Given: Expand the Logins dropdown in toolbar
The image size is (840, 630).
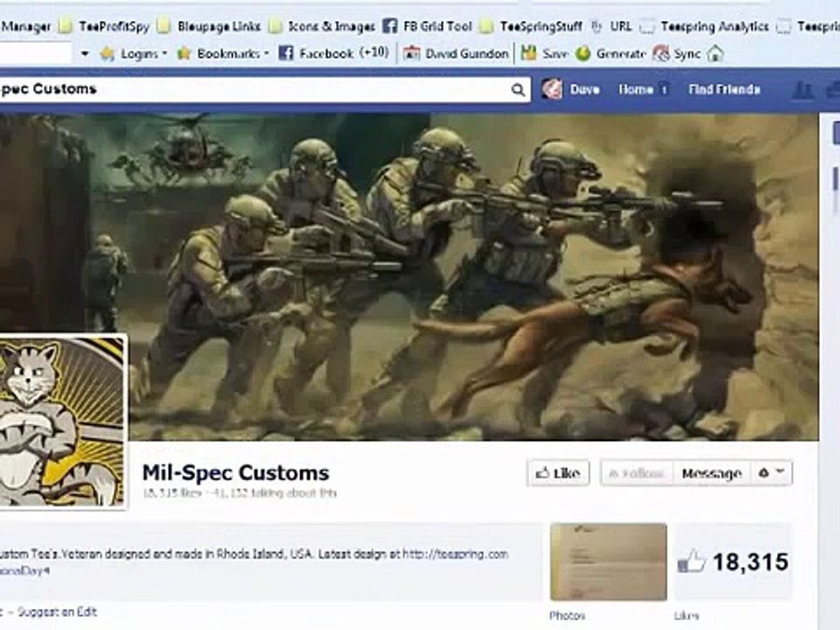Looking at the screenshot, I should (134, 53).
